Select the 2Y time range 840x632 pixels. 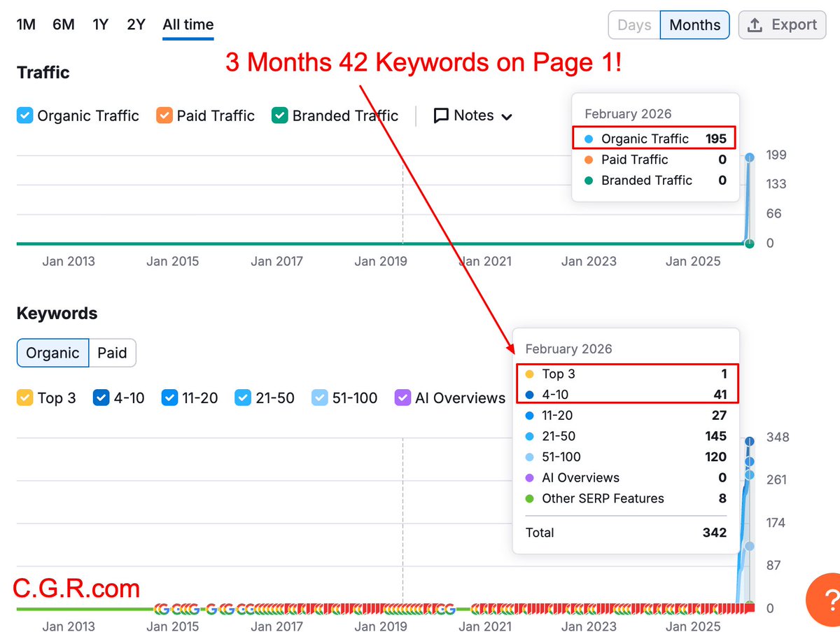[136, 24]
